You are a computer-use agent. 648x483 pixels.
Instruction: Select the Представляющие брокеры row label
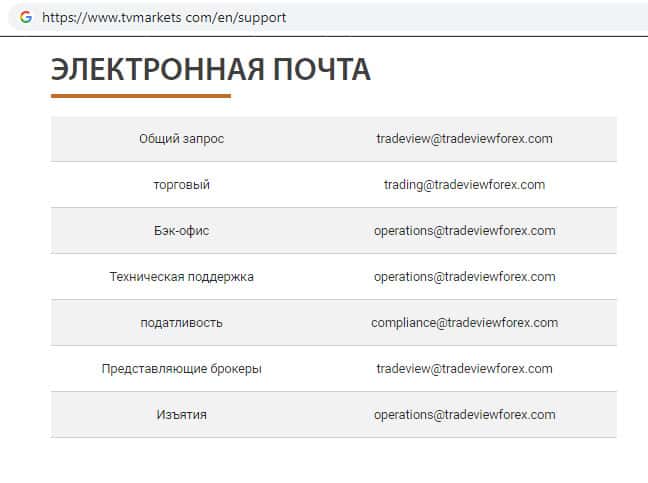pyautogui.click(x=181, y=369)
